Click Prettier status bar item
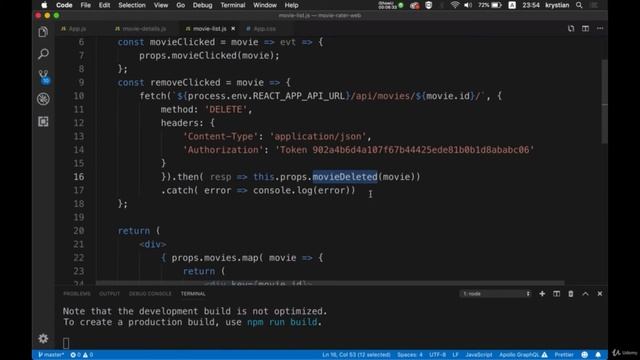Image resolution: width=640 pixels, height=360 pixels. pyautogui.click(x=564, y=355)
